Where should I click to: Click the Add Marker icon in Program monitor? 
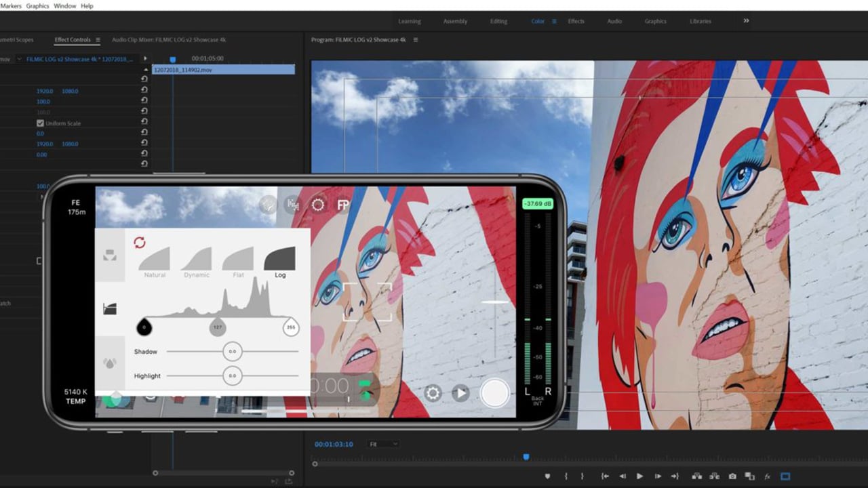point(547,476)
